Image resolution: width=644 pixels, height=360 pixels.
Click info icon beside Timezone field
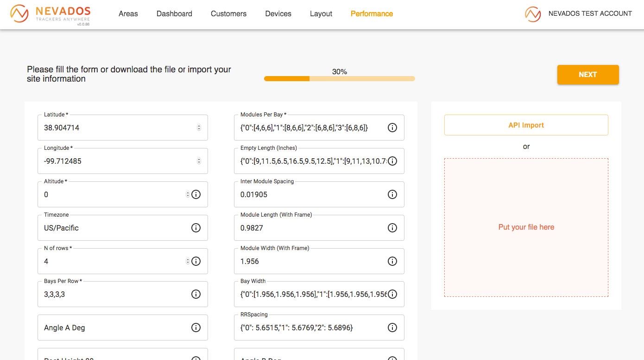pyautogui.click(x=196, y=228)
